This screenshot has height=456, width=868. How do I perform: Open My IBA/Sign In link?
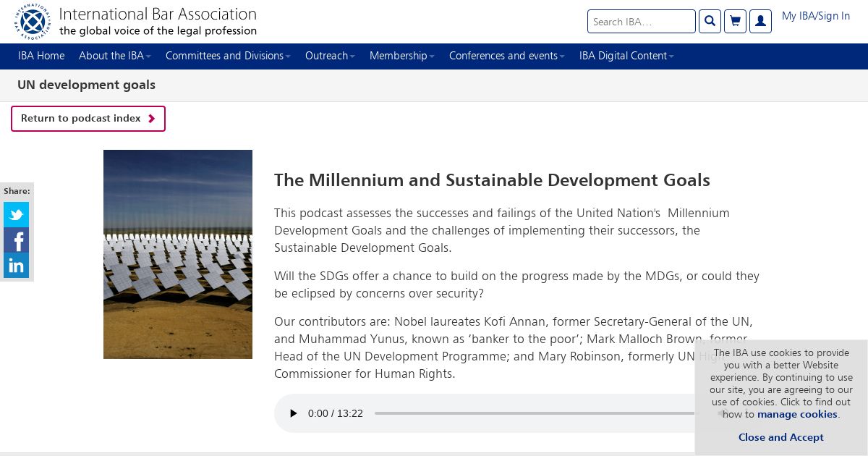pyautogui.click(x=816, y=16)
